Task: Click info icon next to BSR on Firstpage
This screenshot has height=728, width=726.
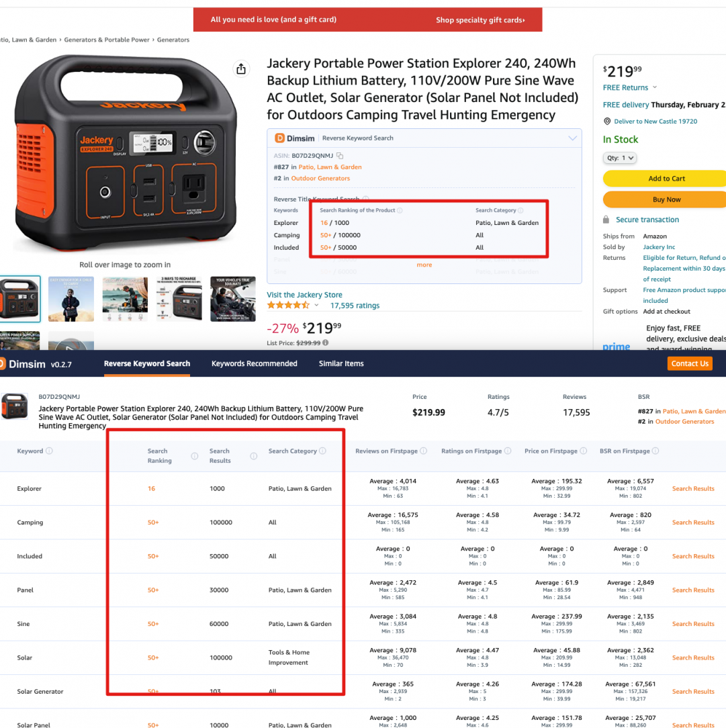Action: pyautogui.click(x=655, y=451)
